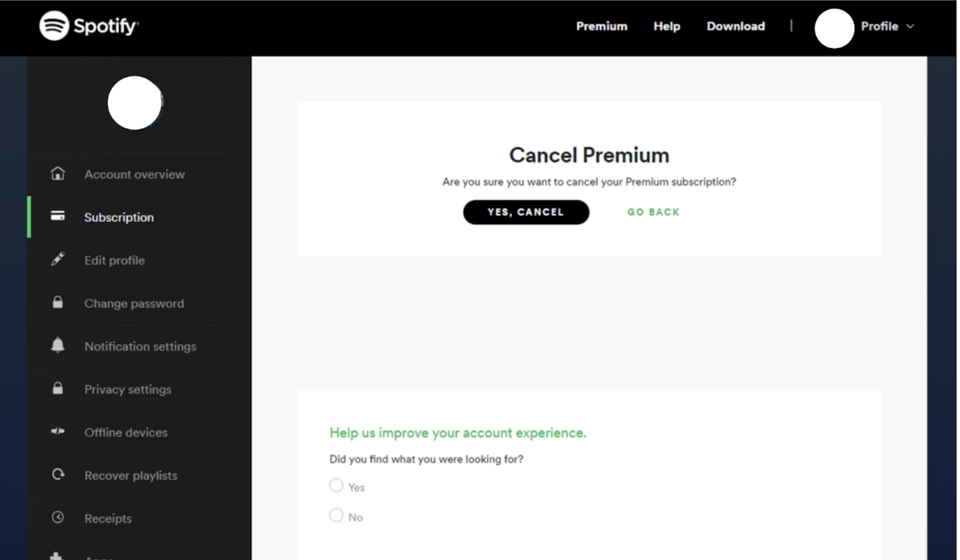Open the Help menu item
Viewport: 960px width, 560px height.
click(x=667, y=26)
